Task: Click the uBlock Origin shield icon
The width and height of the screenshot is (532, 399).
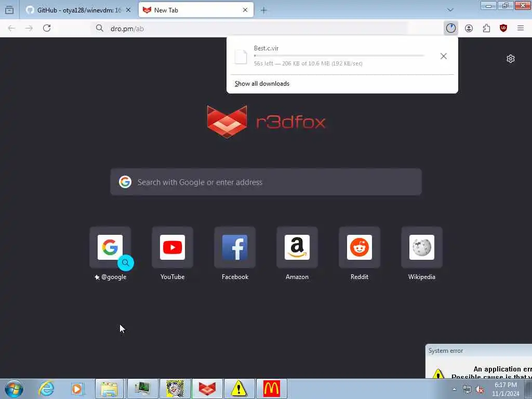Action: coord(503,28)
